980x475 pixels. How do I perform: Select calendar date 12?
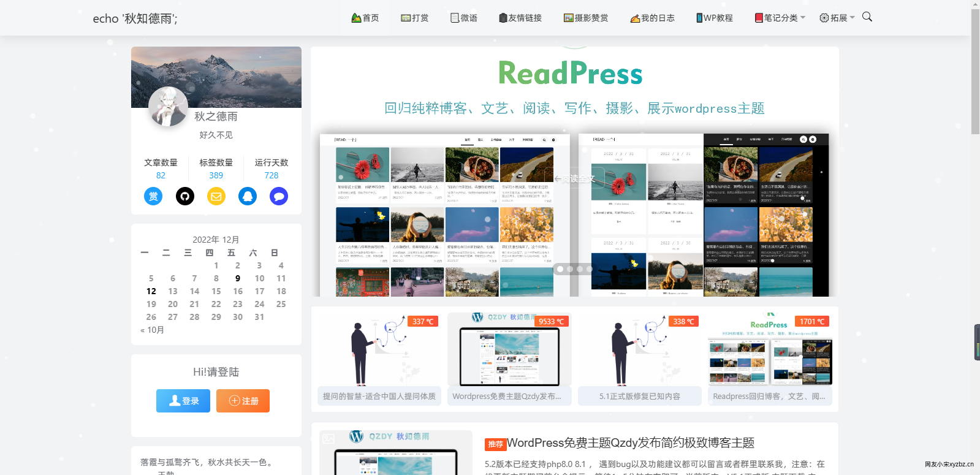pos(151,291)
